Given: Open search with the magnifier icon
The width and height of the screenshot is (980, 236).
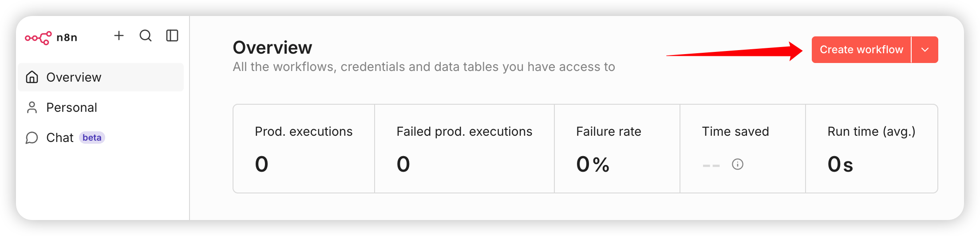Looking at the screenshot, I should [146, 35].
